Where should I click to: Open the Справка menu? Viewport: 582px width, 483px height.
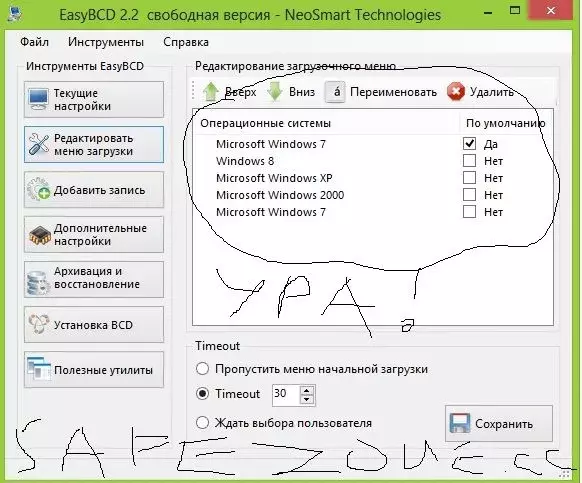pos(186,42)
